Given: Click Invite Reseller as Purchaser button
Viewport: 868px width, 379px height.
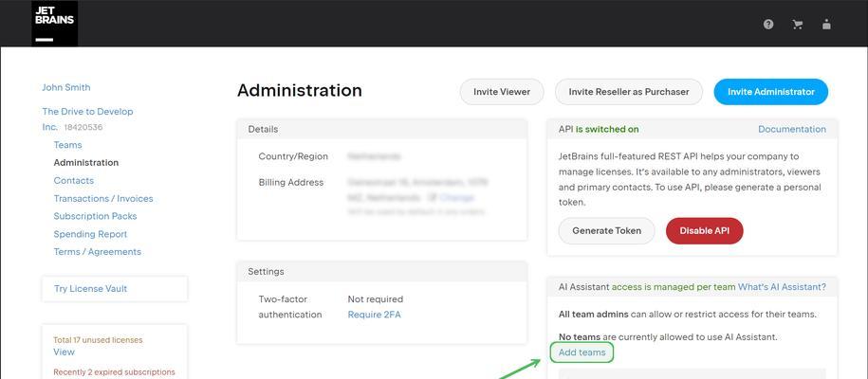Looking at the screenshot, I should coord(629,92).
